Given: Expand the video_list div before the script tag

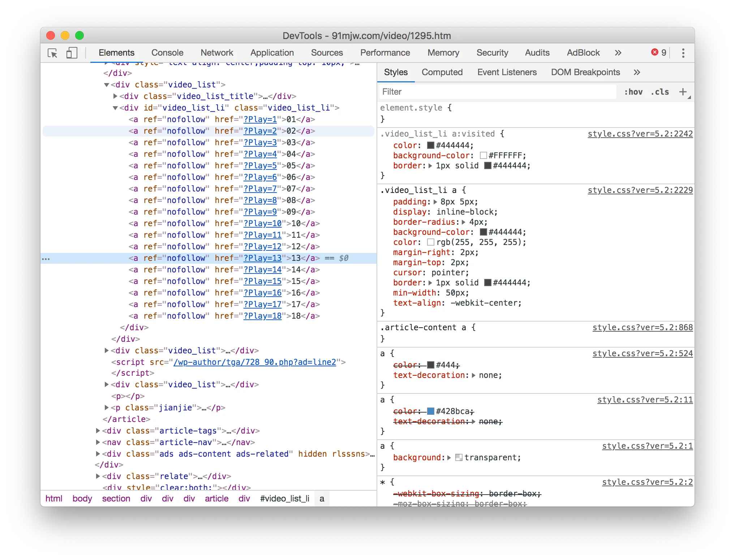Looking at the screenshot, I should (x=107, y=350).
